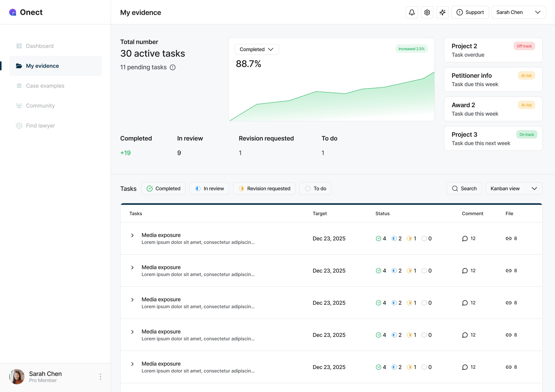Click the Support button
This screenshot has height=392, width=555.
pos(470,12)
